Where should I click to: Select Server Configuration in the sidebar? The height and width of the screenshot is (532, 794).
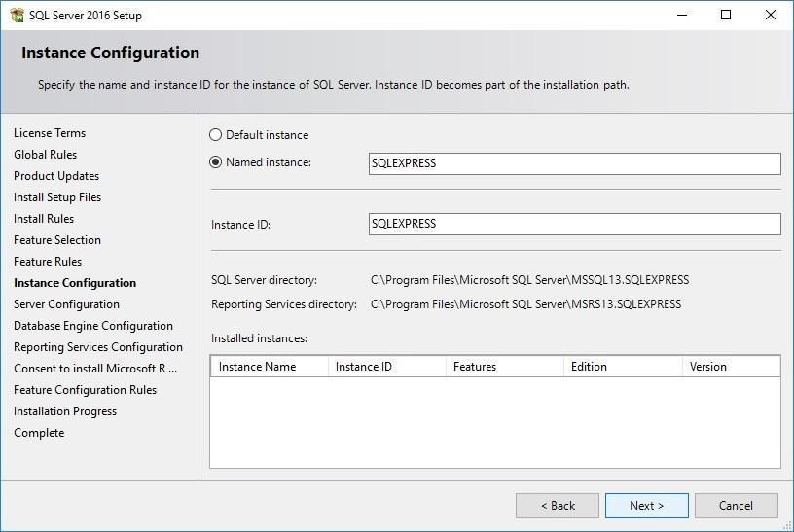66,304
